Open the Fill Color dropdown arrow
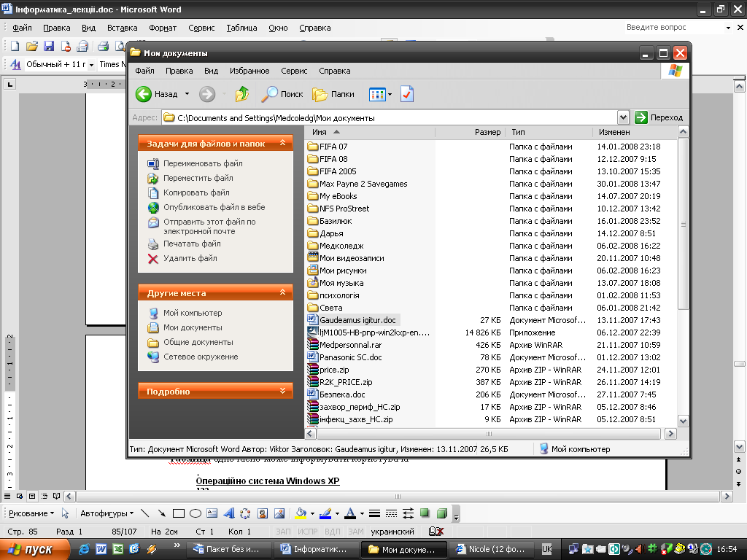 (312, 513)
